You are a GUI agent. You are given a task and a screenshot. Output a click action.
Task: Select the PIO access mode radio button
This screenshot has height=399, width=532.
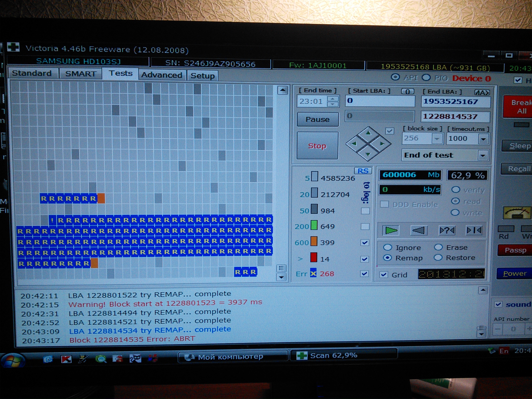point(426,78)
